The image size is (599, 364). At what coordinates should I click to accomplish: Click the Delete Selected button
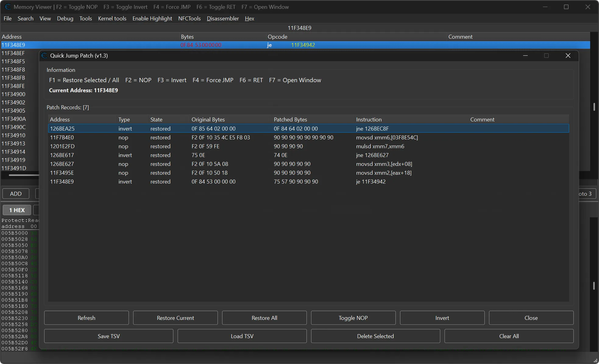point(376,336)
